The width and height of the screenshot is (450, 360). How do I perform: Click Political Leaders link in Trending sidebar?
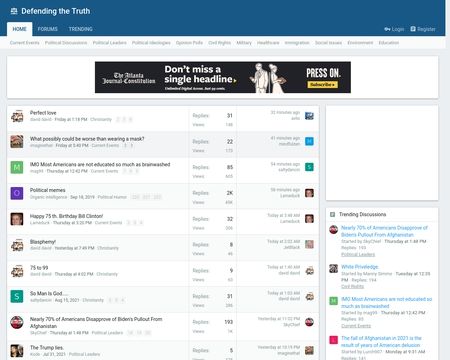point(358,254)
